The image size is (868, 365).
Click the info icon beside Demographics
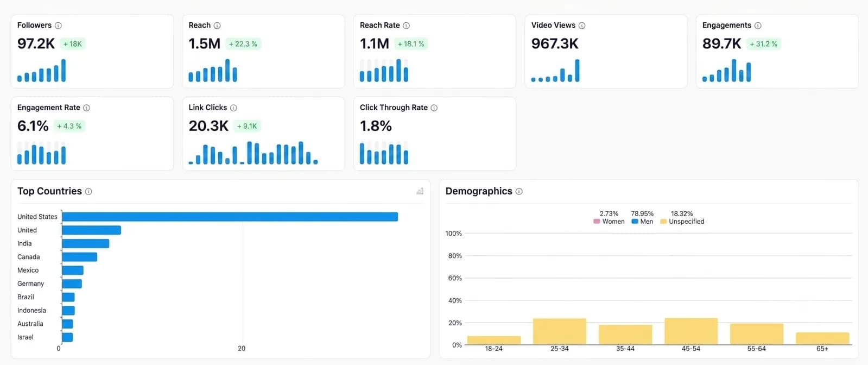coord(519,192)
